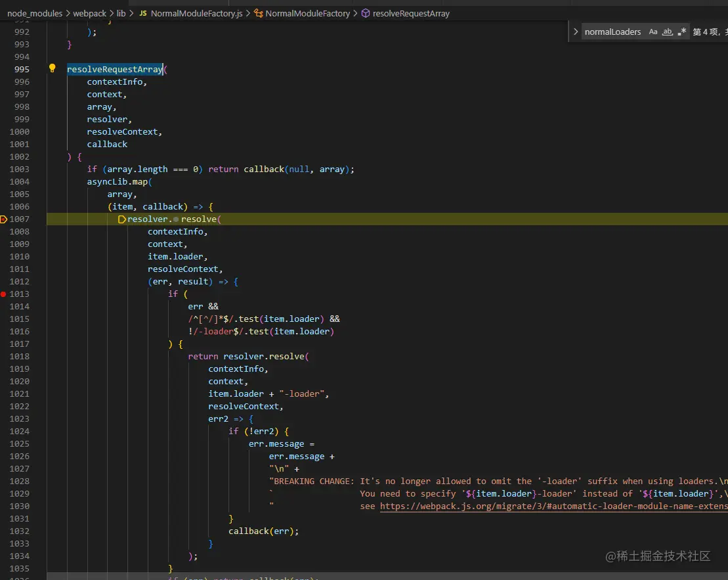Open node_modules breadcrumb dropdown
This screenshot has width=728, height=580.
[35, 14]
